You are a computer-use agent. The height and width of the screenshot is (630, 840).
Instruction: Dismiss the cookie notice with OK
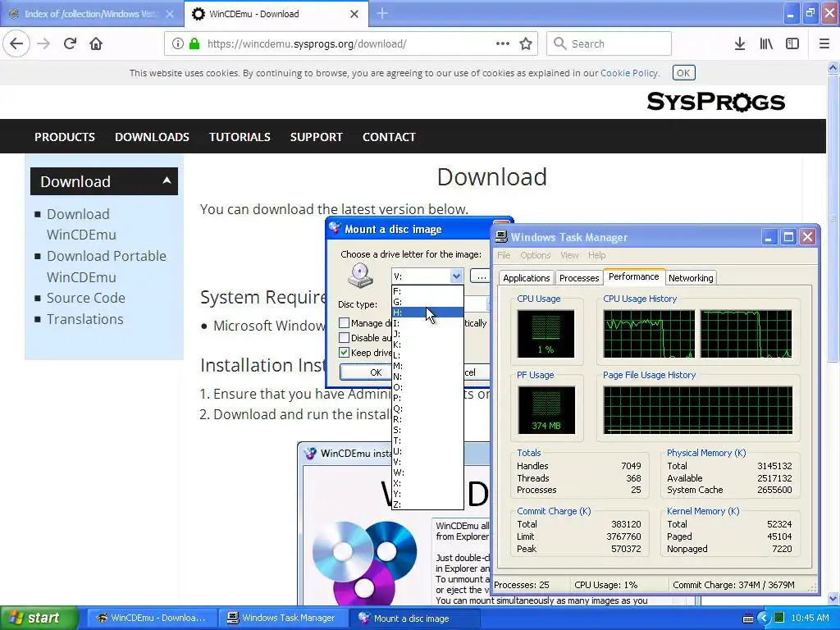[683, 73]
